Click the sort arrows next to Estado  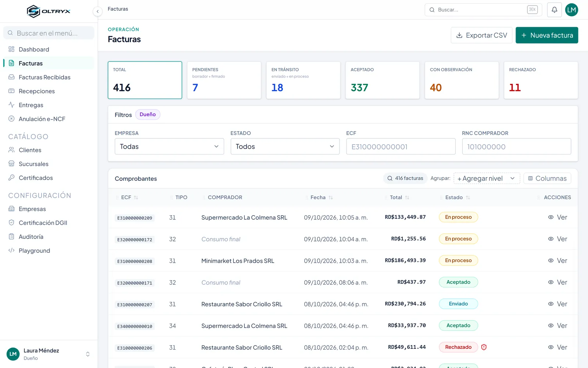468,198
